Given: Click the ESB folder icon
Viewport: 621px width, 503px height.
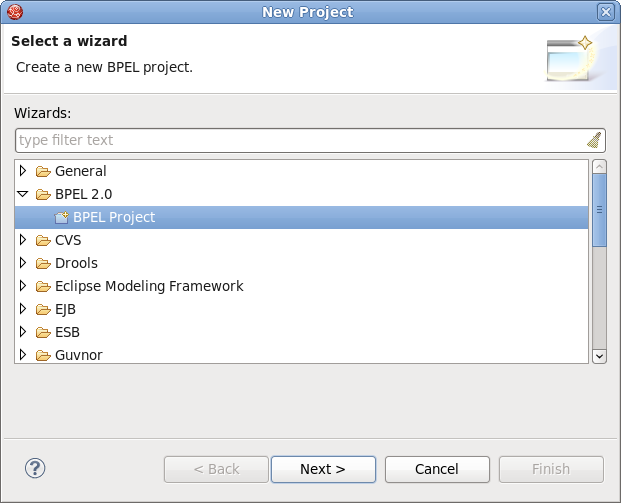Looking at the screenshot, I should 43,332.
